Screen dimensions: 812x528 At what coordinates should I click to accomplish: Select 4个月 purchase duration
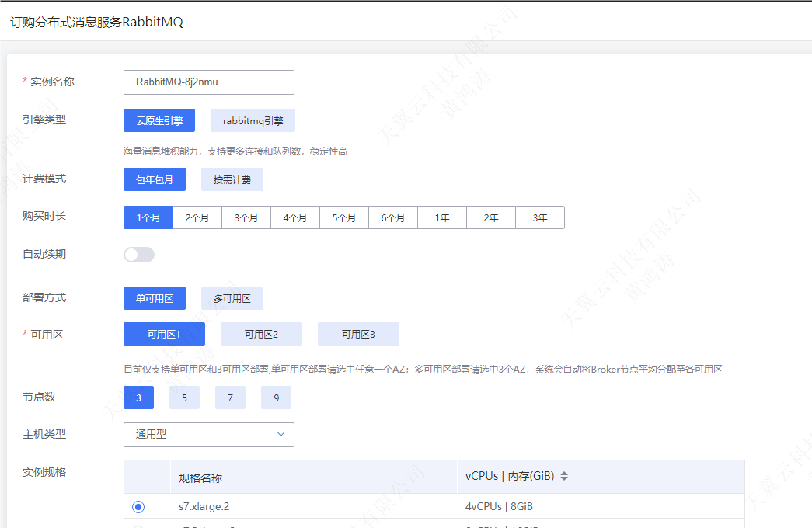tap(295, 217)
